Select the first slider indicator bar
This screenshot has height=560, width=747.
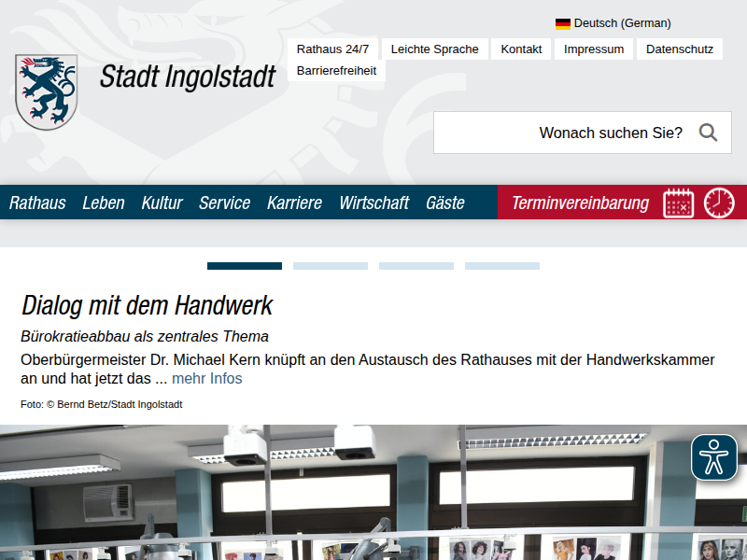(245, 266)
